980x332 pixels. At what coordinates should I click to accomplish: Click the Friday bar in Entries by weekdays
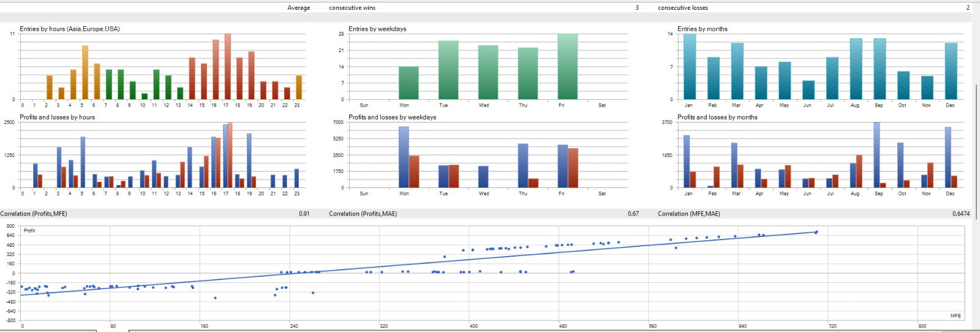[567, 66]
